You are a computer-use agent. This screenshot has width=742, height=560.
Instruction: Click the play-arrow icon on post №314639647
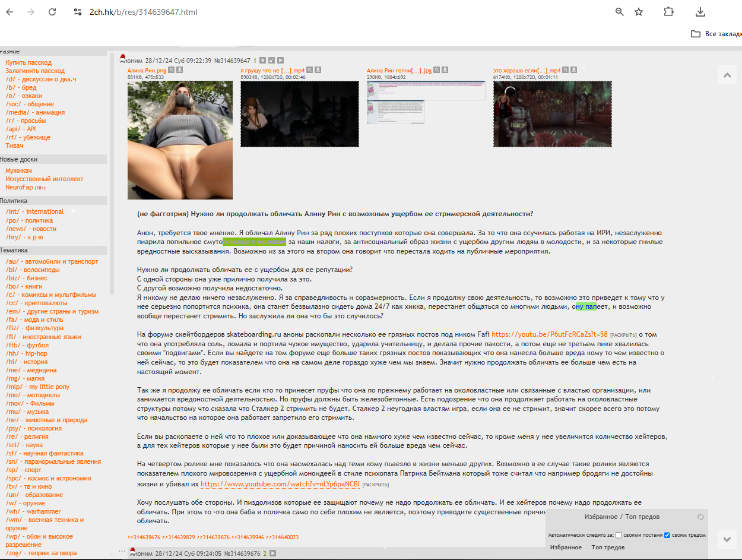[x=280, y=60]
